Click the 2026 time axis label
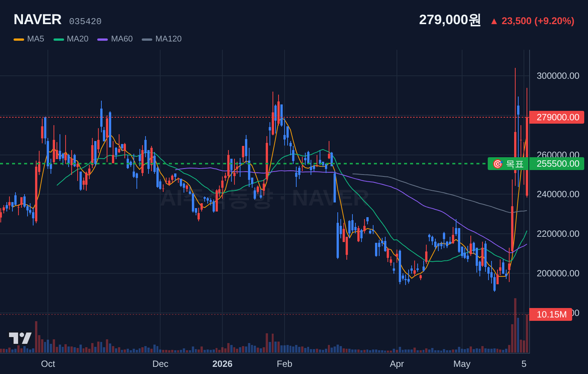Screen dimensions: 588x374 tap(222, 364)
